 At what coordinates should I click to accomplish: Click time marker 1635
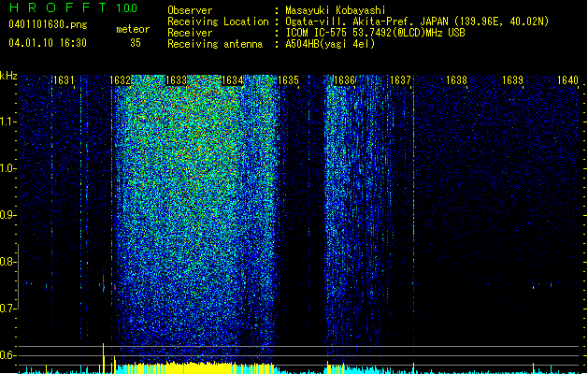[288, 80]
